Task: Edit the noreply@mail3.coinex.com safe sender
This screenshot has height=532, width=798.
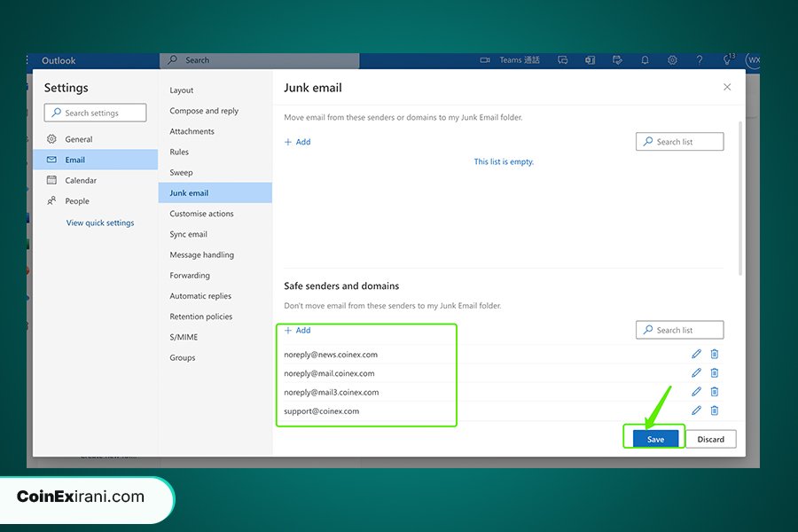Action: pyautogui.click(x=696, y=392)
